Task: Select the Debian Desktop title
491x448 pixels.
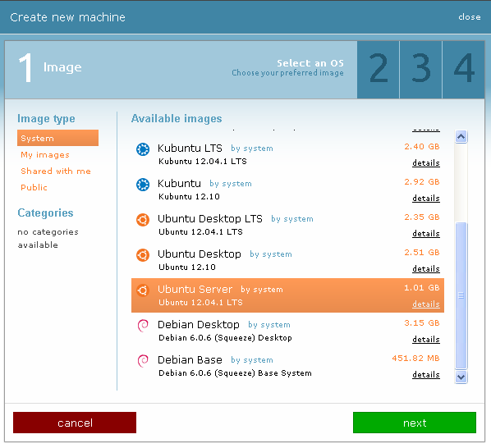Action: point(198,325)
